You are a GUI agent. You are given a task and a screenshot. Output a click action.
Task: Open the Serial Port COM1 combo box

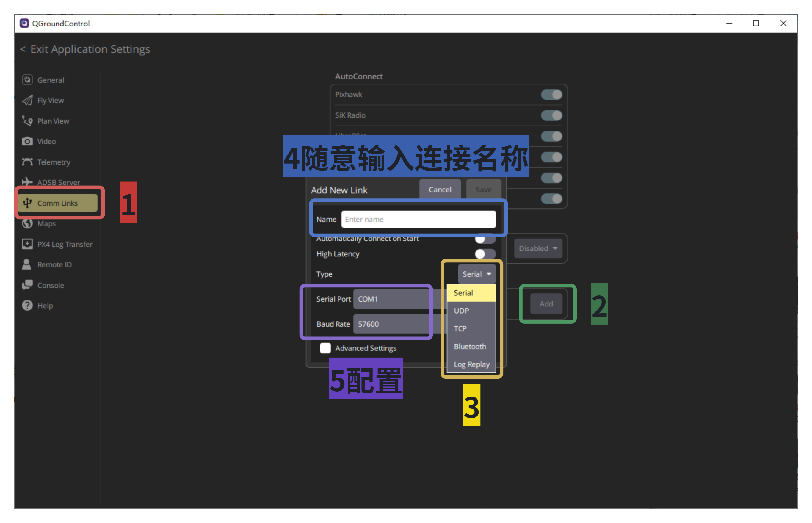coord(399,299)
